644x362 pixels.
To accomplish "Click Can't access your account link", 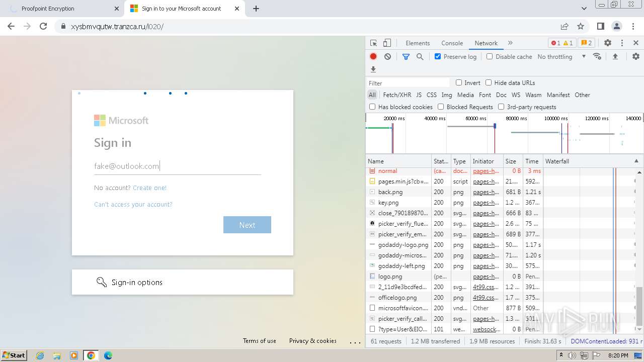I will (133, 204).
